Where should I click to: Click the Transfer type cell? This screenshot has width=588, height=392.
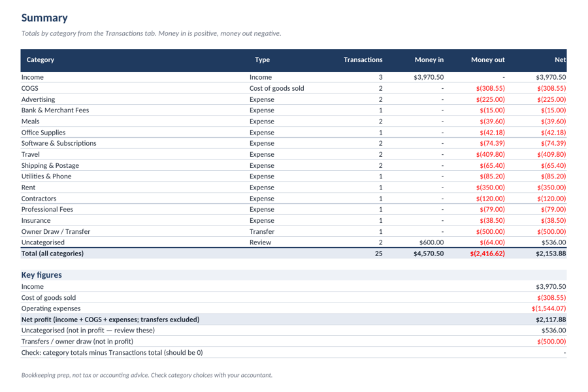coord(262,231)
